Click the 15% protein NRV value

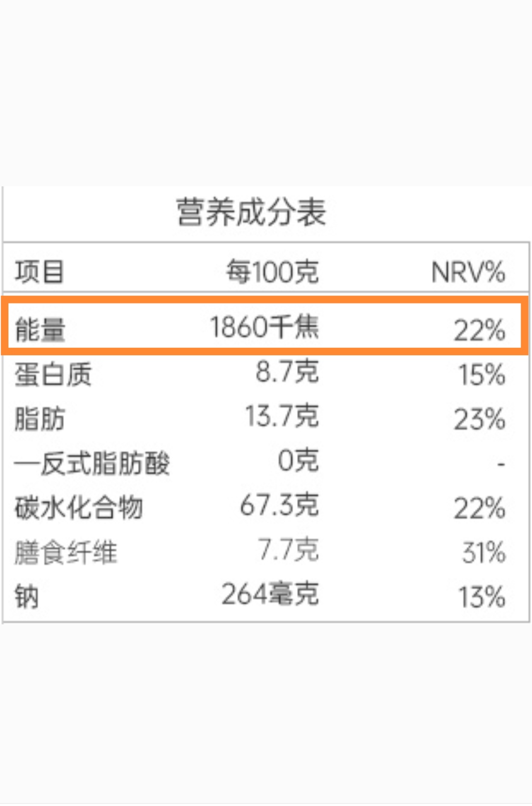point(482,374)
